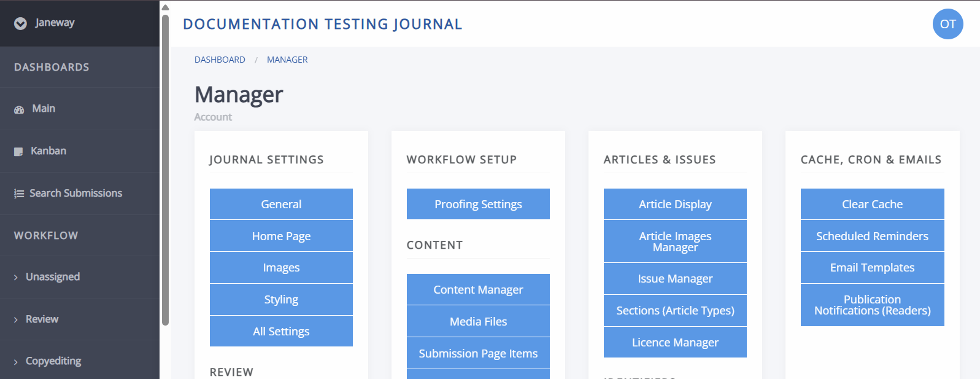The height and width of the screenshot is (379, 980).
Task: Open Search Submissions in sidebar
Action: (x=80, y=193)
